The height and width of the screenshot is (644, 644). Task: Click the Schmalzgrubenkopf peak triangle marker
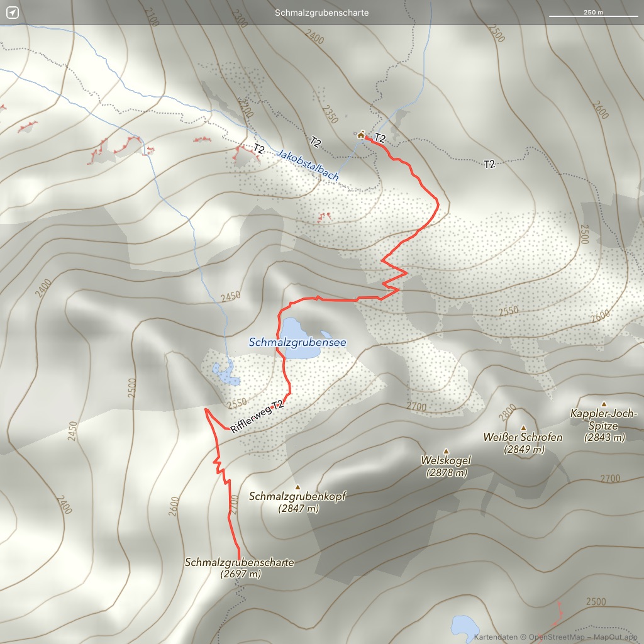[x=297, y=487]
